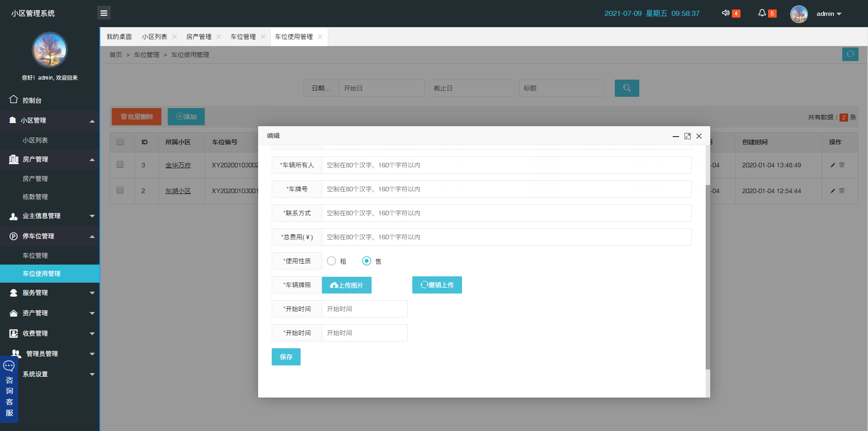Viewport: 868px width, 431px height.
Task: Maximize the 编辑 dialog window
Action: point(687,136)
